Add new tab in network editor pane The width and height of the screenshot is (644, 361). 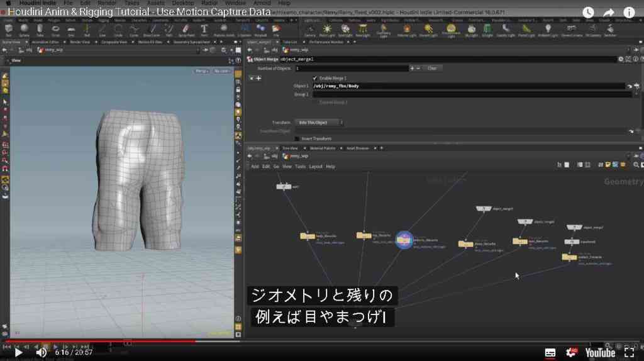click(x=382, y=148)
